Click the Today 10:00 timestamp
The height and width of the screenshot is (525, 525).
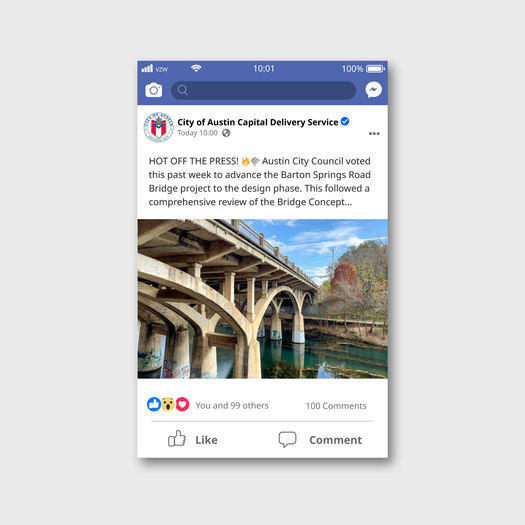(197, 133)
